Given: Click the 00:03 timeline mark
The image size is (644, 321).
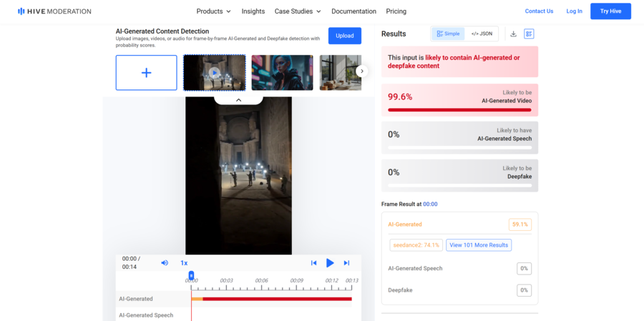Looking at the screenshot, I should 226,280.
